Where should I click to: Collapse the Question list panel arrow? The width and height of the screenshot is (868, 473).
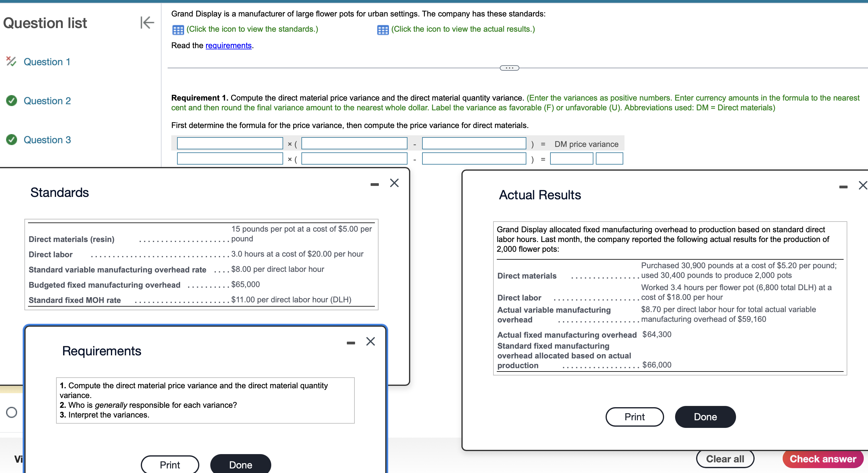click(x=147, y=23)
